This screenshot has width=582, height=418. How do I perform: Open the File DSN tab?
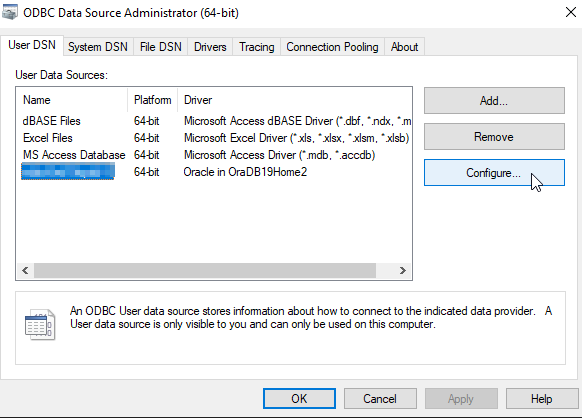pos(160,47)
